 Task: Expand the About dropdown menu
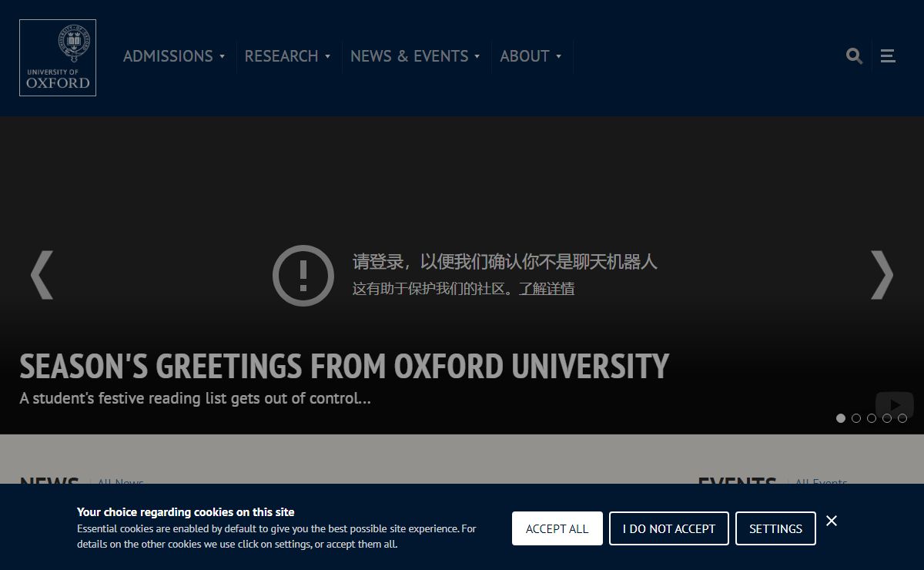tap(531, 56)
